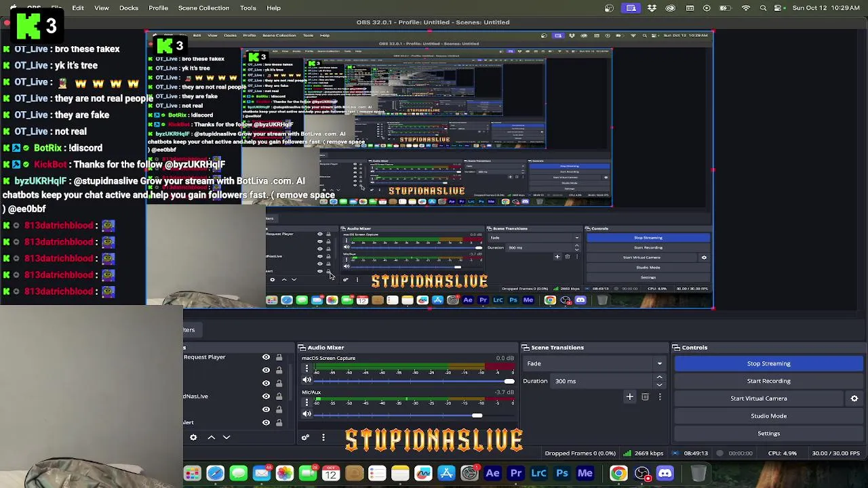Open the scene transition properties three-dot menu
Image resolution: width=868 pixels, height=488 pixels.
[660, 396]
